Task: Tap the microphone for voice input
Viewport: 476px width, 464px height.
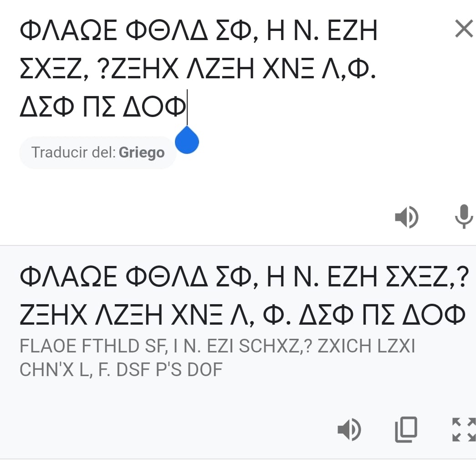Action: click(x=464, y=217)
